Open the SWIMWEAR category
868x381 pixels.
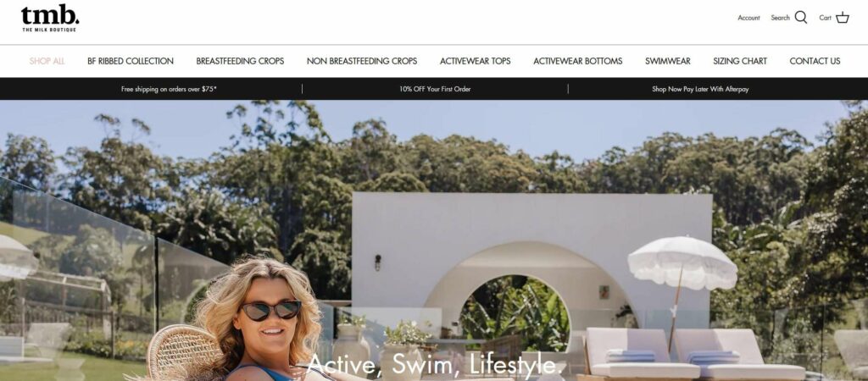pyautogui.click(x=668, y=61)
